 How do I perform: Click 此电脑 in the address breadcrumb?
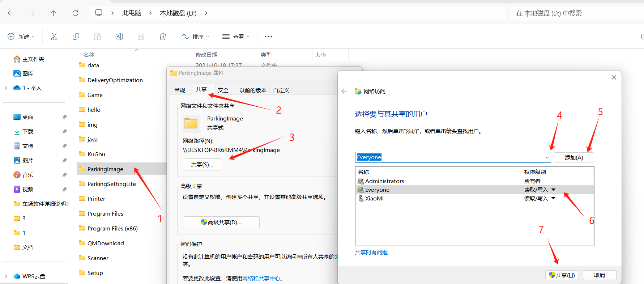click(x=132, y=13)
